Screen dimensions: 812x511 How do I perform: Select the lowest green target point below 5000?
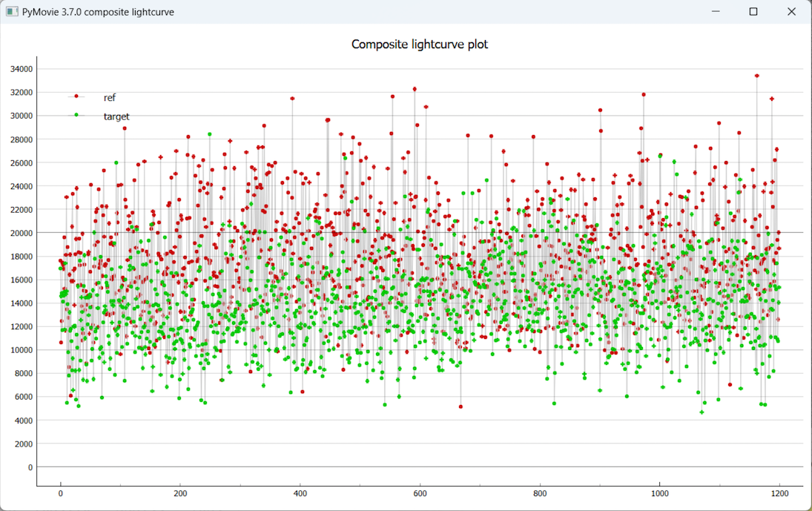(702, 412)
